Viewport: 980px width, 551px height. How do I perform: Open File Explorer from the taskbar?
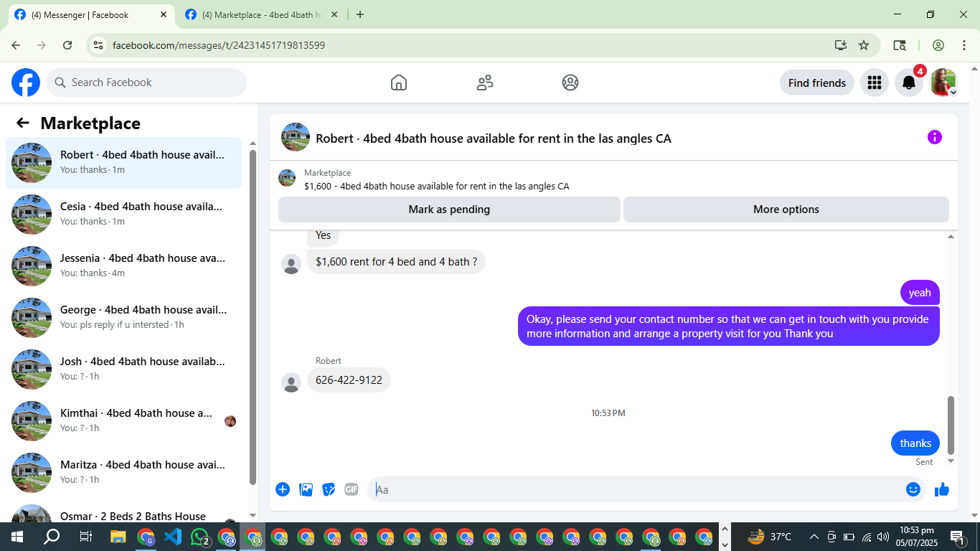[118, 537]
